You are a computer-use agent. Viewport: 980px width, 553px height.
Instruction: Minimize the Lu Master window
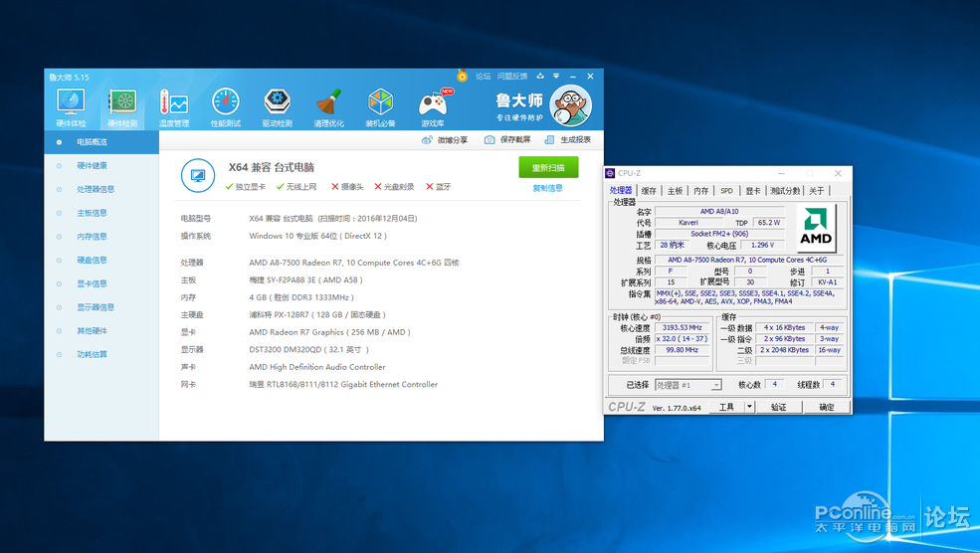click(573, 77)
